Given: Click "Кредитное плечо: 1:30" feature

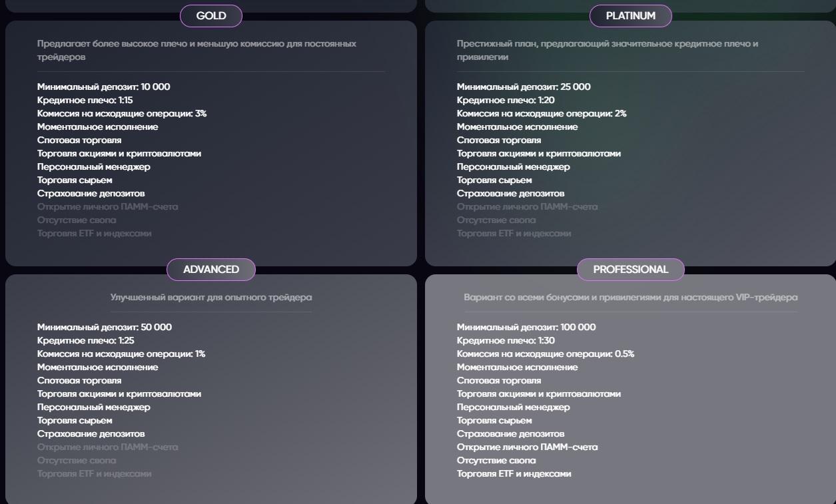Looking at the screenshot, I should click(506, 341).
